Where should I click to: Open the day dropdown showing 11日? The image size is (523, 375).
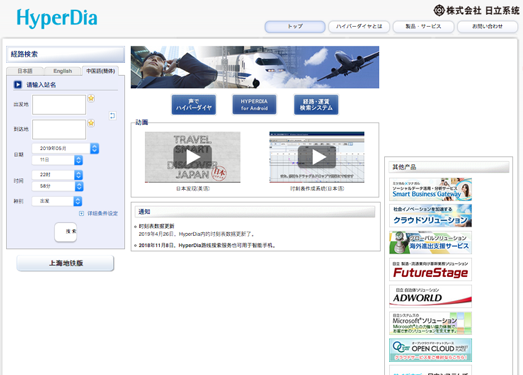(x=57, y=160)
